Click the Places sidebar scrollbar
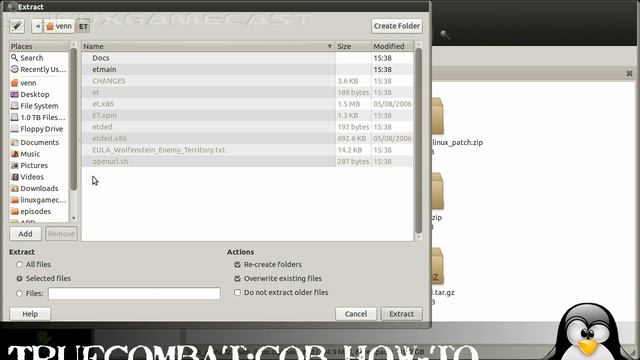Image resolution: width=640 pixels, height=360 pixels. tap(73, 118)
